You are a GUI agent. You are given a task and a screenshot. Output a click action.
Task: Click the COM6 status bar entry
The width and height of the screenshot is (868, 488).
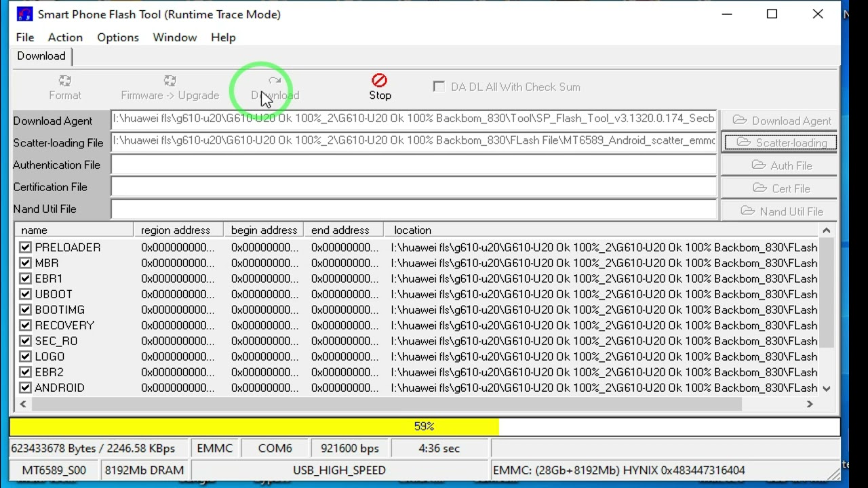pos(275,449)
